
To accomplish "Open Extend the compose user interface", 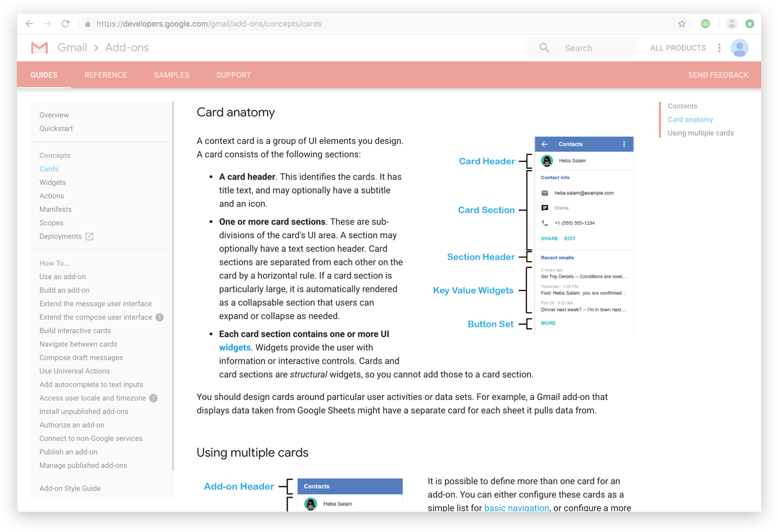I will 95,317.
